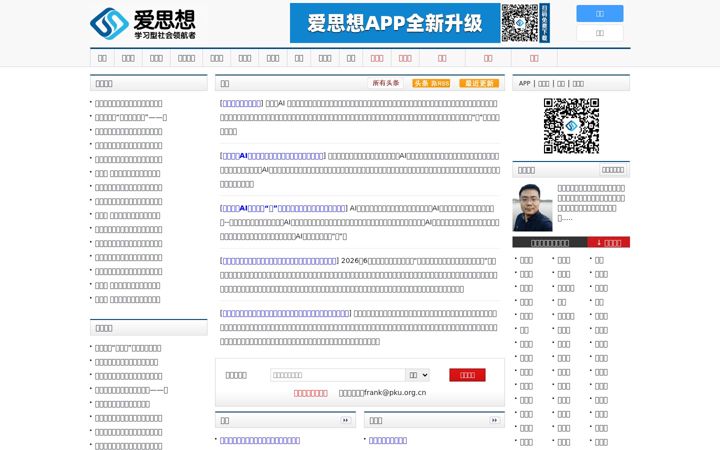The image size is (720, 450).
Task: Select the 所有头条 tab
Action: [386, 83]
